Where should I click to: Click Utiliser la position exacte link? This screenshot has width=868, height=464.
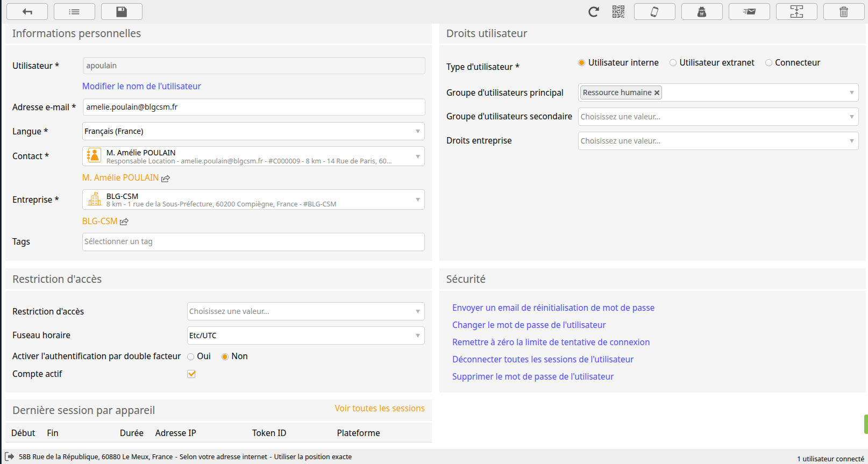tap(313, 456)
